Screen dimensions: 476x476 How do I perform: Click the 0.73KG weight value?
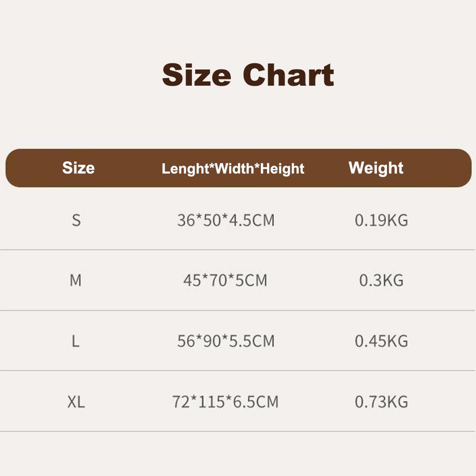coord(381,402)
